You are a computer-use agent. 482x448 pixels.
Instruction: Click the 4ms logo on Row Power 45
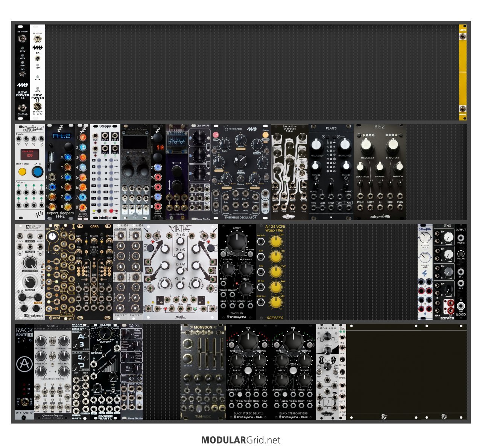pyautogui.click(x=23, y=85)
